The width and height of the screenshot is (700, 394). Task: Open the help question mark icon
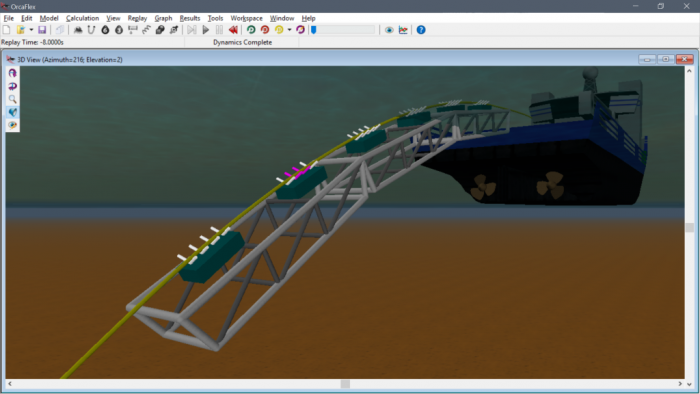(421, 30)
